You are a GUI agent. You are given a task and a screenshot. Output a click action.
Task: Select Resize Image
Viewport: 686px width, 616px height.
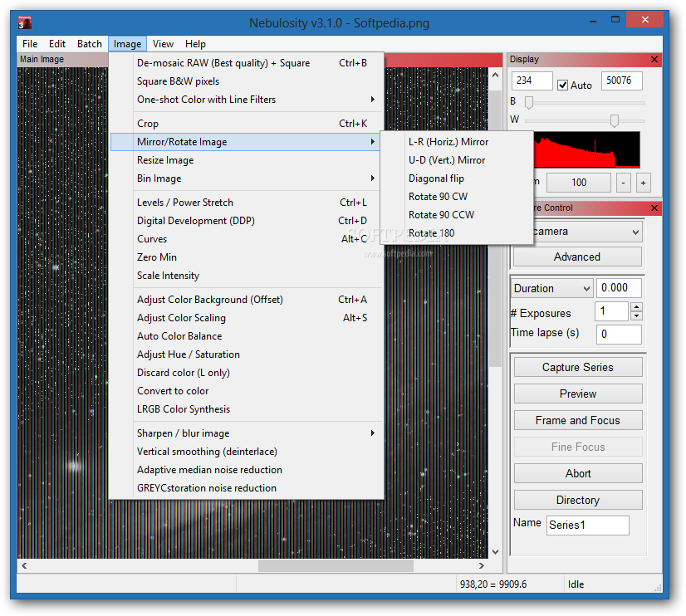[246, 160]
